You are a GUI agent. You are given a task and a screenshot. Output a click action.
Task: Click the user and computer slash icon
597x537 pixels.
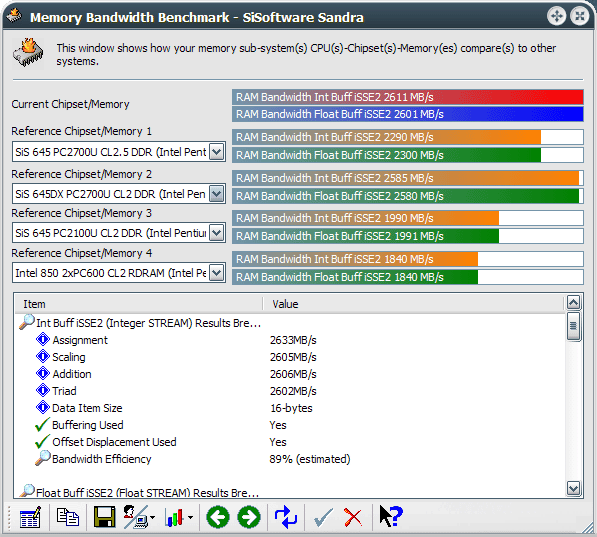(x=136, y=517)
